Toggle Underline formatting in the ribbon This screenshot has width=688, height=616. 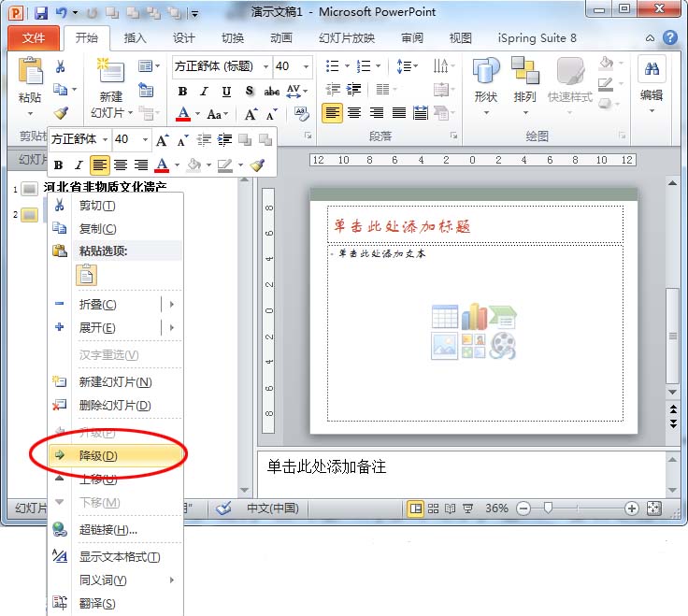(x=227, y=92)
